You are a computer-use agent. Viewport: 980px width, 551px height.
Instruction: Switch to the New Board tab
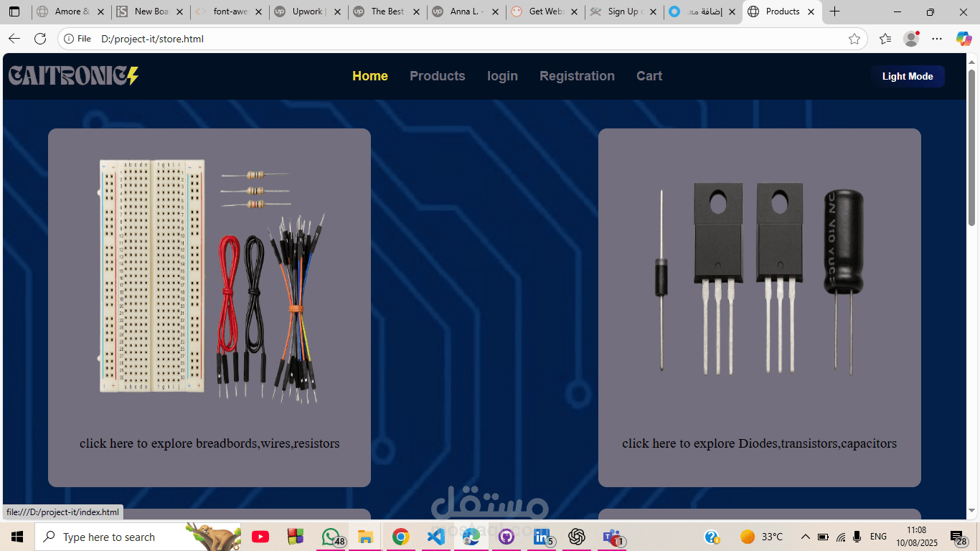tap(149, 11)
